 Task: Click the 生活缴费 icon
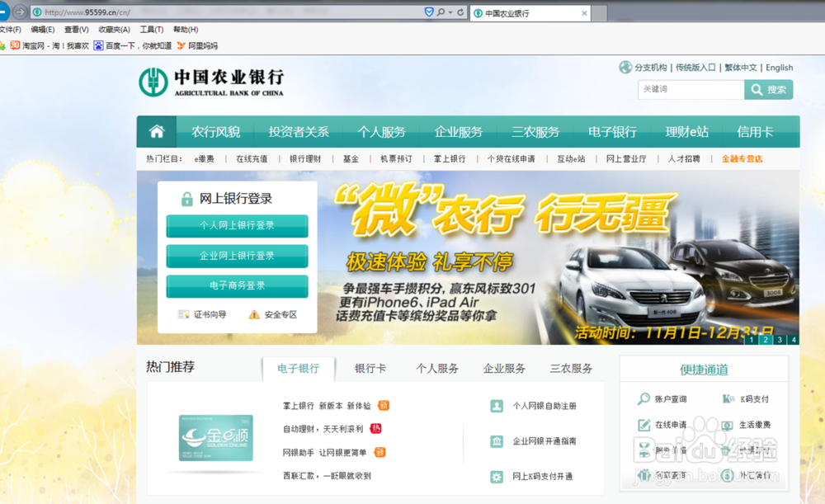pos(727,425)
